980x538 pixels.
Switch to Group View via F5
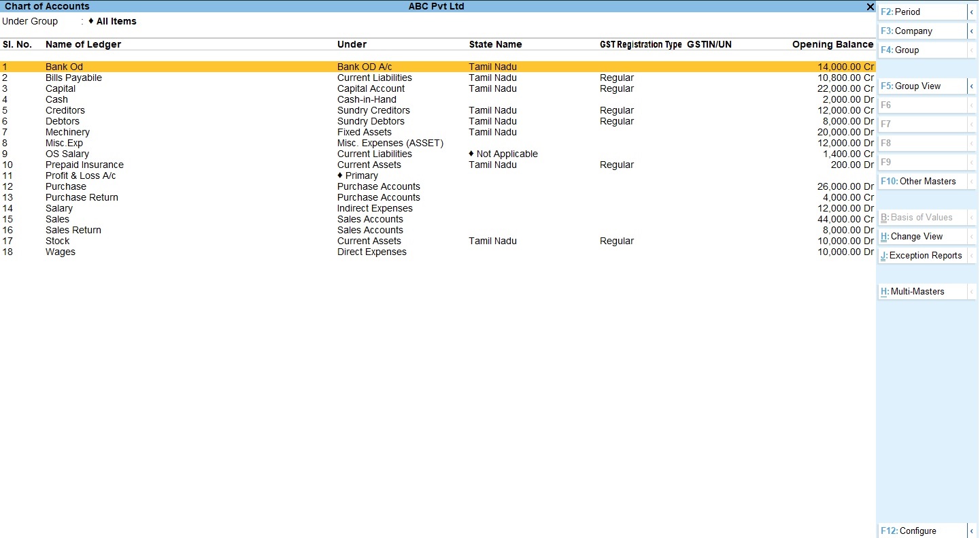[918, 86]
